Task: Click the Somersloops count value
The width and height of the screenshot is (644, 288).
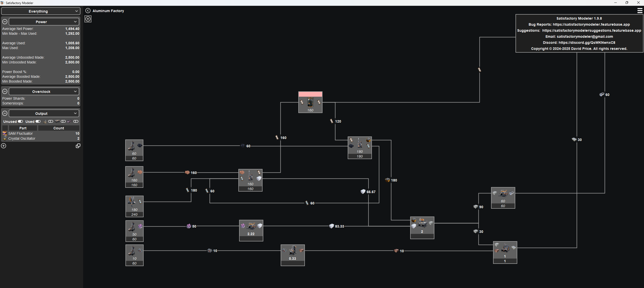Action: (x=78, y=103)
